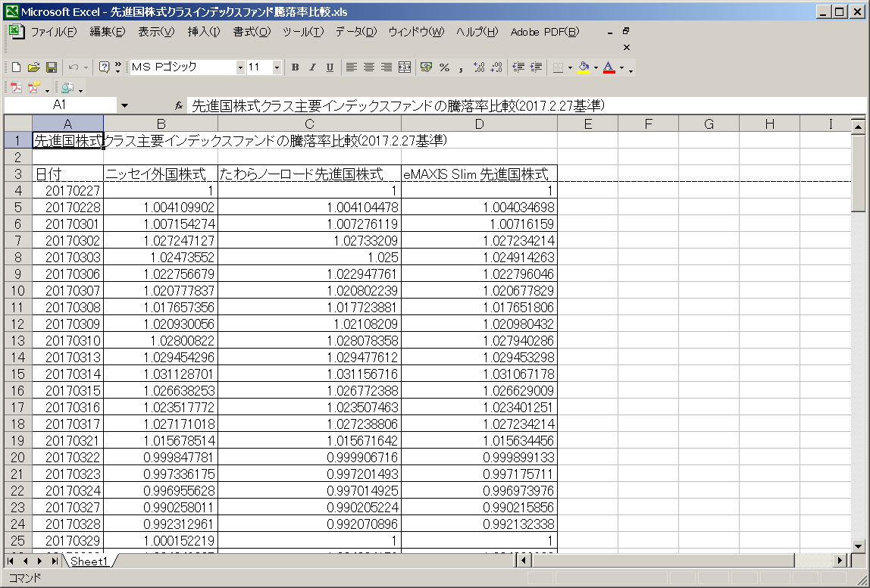Increase decimal places
Screen dimensions: 870x588
pos(479,67)
